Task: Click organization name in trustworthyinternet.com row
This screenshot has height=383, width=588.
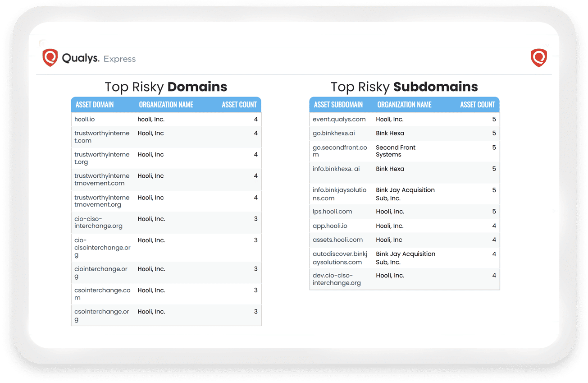Action: tap(151, 134)
